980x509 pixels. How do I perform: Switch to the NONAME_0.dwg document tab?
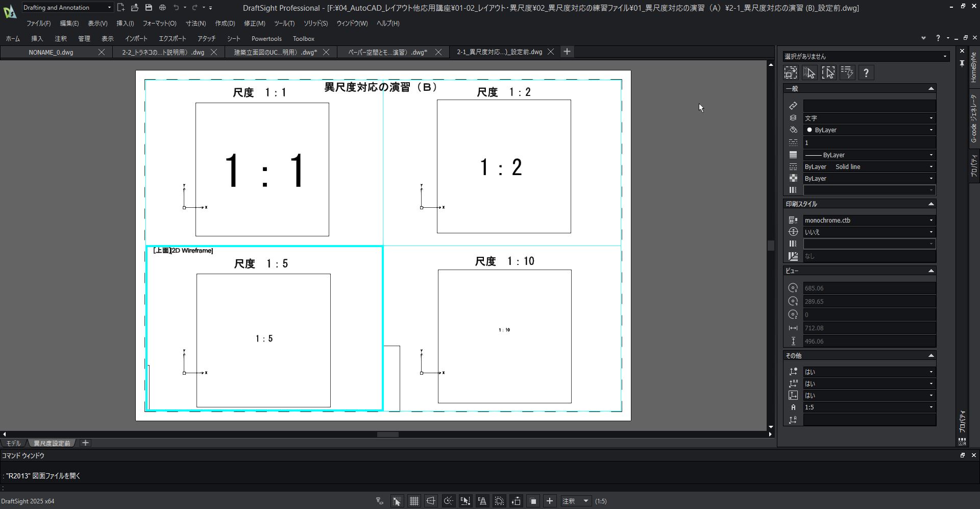[51, 52]
